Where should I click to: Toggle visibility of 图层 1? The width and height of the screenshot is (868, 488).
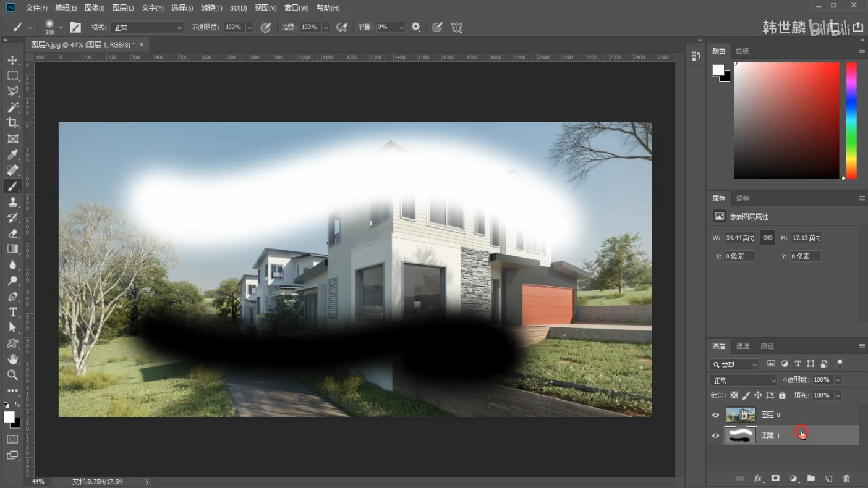716,435
